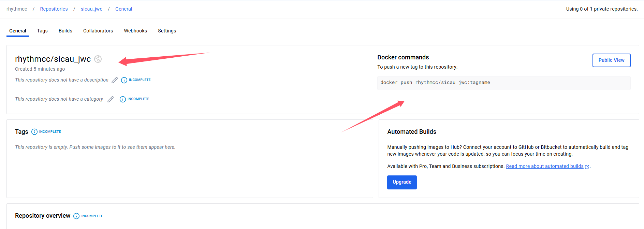Click the INCOMPLETE label next to category
This screenshot has height=229, width=644.
pos(138,99)
